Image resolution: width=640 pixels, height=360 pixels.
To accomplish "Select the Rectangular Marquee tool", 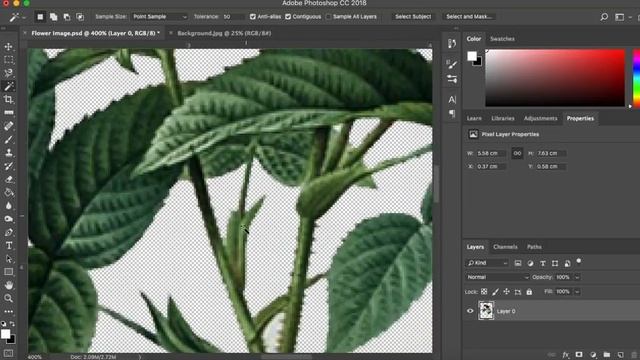I will pyautogui.click(x=8, y=60).
